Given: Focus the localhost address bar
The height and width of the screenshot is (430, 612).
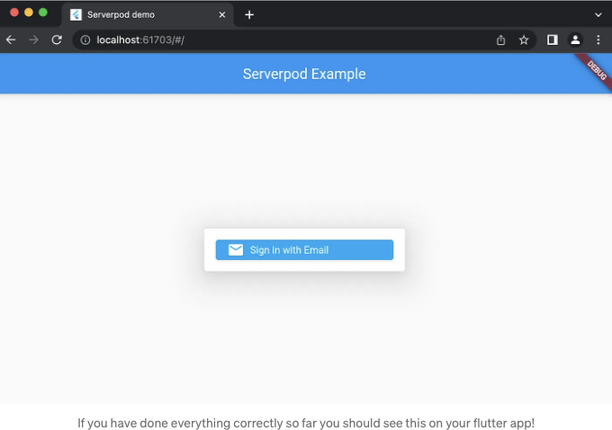Looking at the screenshot, I should coord(287,40).
